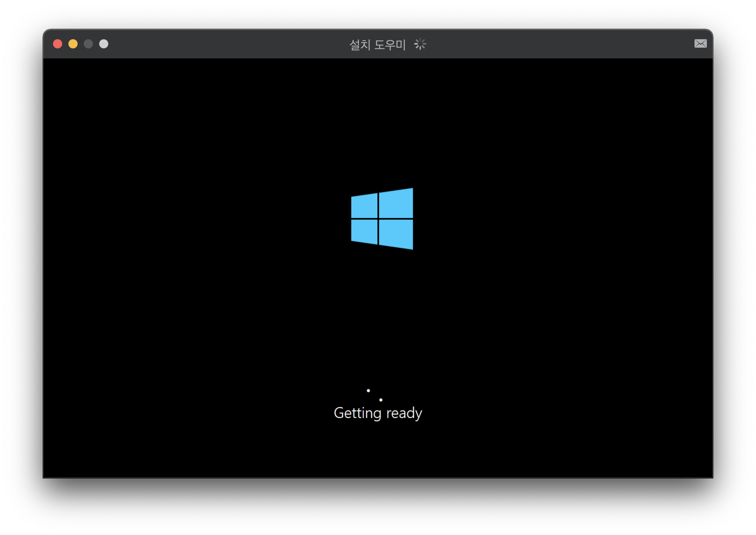Click the top-right pane of Windows logo
The image size is (756, 535).
(396, 204)
